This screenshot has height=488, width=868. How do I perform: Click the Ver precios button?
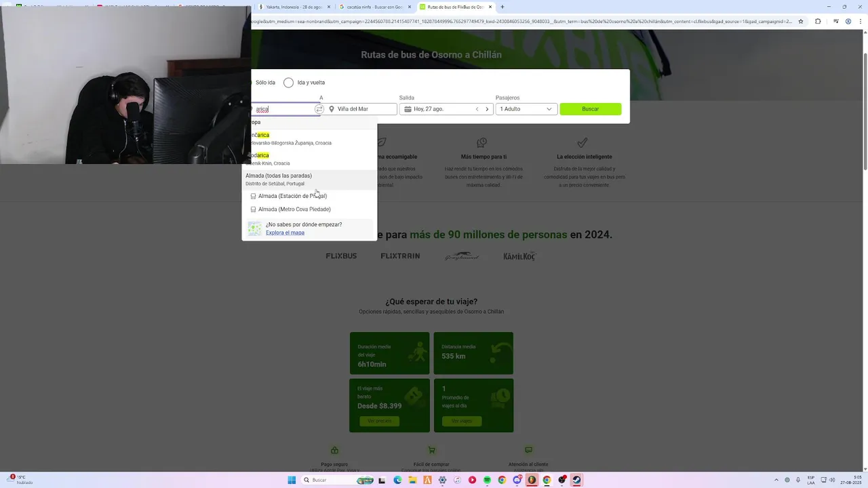(379, 421)
